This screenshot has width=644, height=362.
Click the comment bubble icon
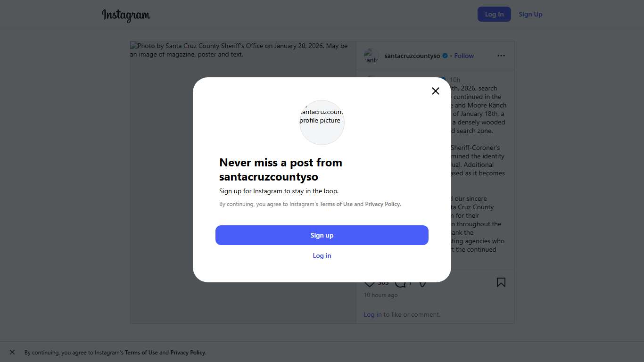pyautogui.click(x=400, y=284)
